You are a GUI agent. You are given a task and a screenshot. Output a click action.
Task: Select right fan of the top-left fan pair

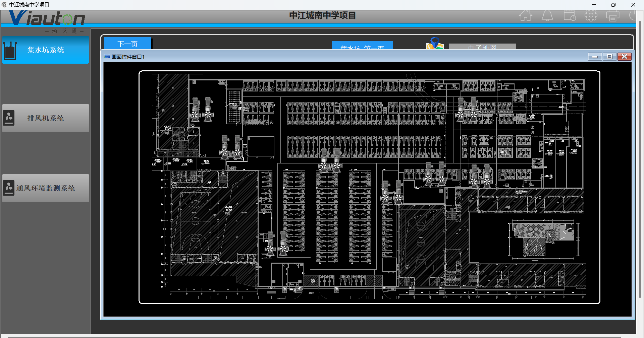pos(208,110)
